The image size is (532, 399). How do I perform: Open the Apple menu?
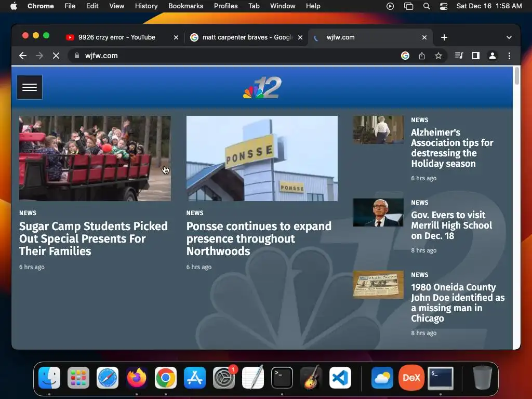pos(14,6)
